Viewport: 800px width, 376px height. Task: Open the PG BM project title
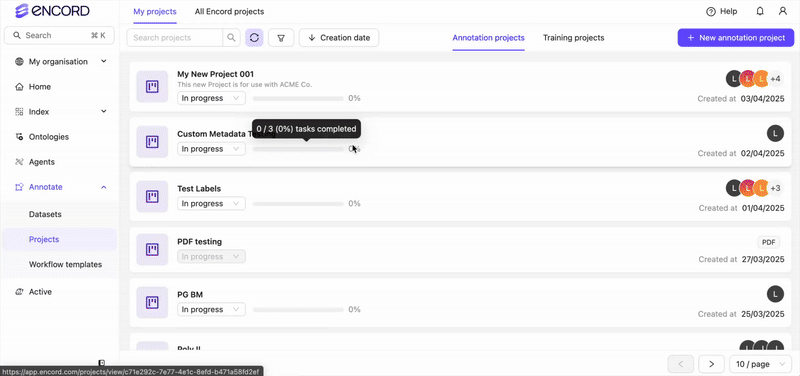(x=190, y=295)
